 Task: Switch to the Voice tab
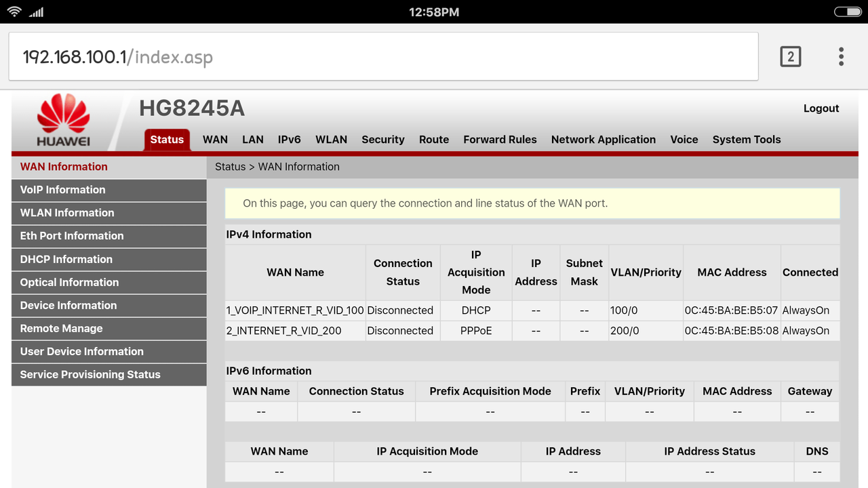click(684, 140)
